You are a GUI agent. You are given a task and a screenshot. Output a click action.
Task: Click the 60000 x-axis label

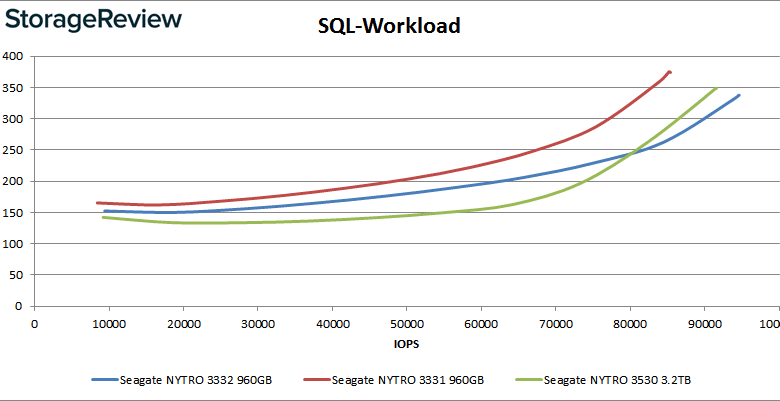point(481,324)
